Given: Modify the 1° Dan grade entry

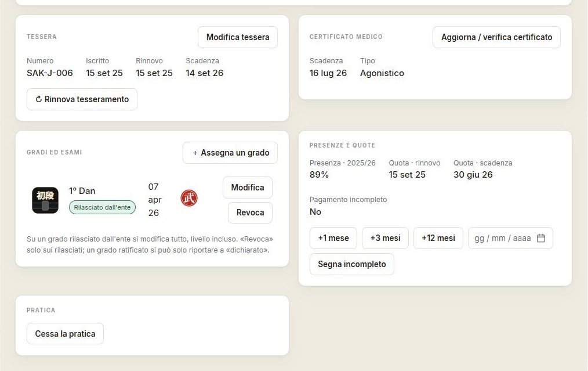Looking at the screenshot, I should (x=248, y=188).
